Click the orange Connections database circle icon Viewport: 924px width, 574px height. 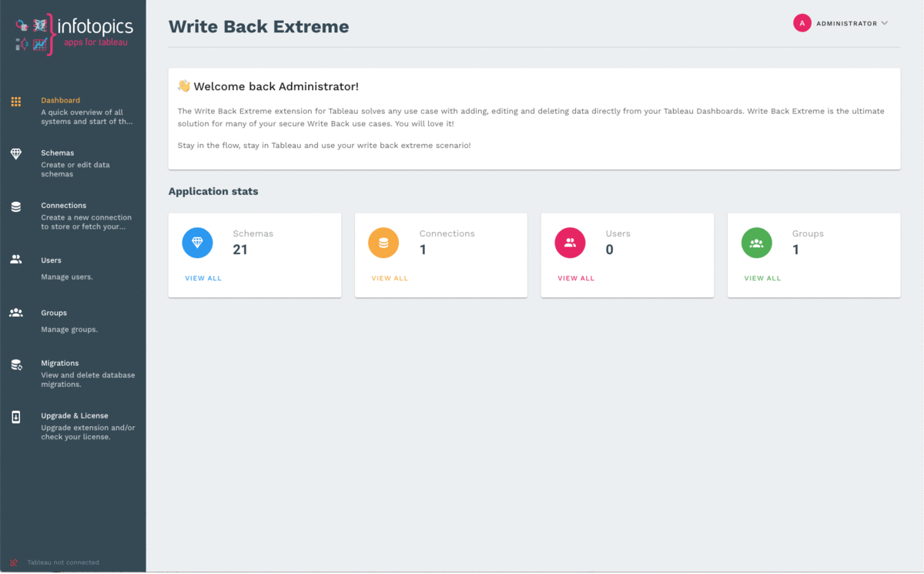tap(383, 243)
